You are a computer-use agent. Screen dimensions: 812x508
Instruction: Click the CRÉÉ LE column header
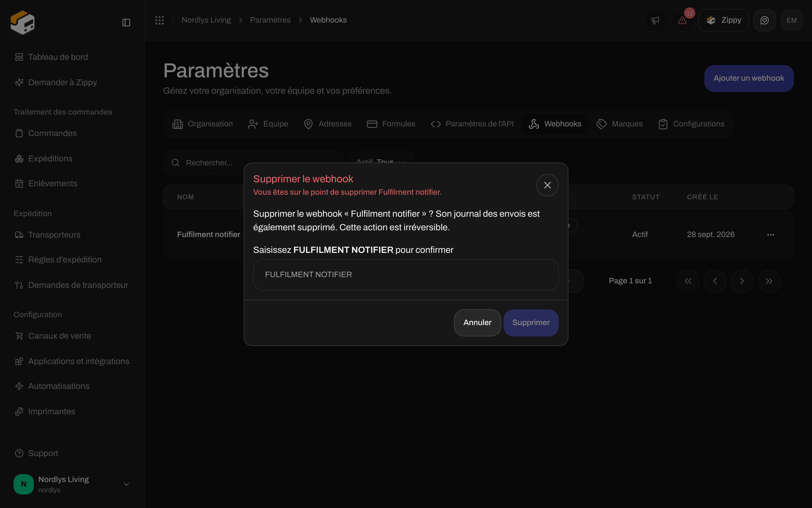coord(702,197)
